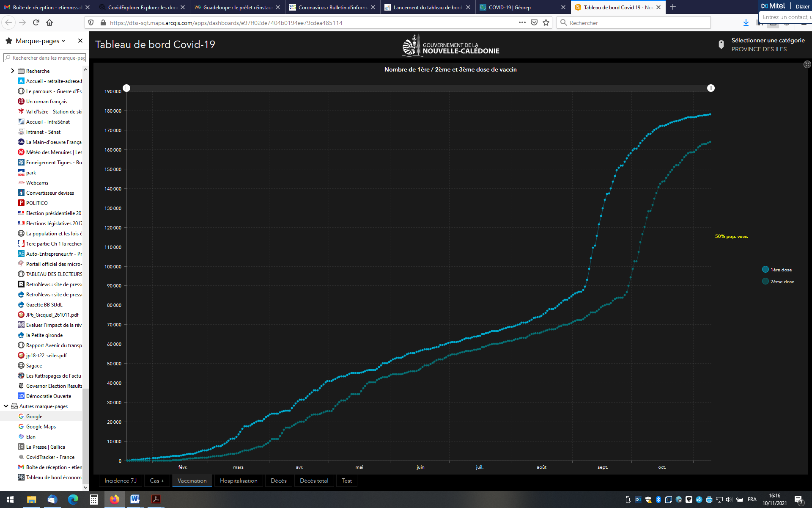Bookmark this page with the star icon
Screen dimensions: 812x508
[546, 22]
